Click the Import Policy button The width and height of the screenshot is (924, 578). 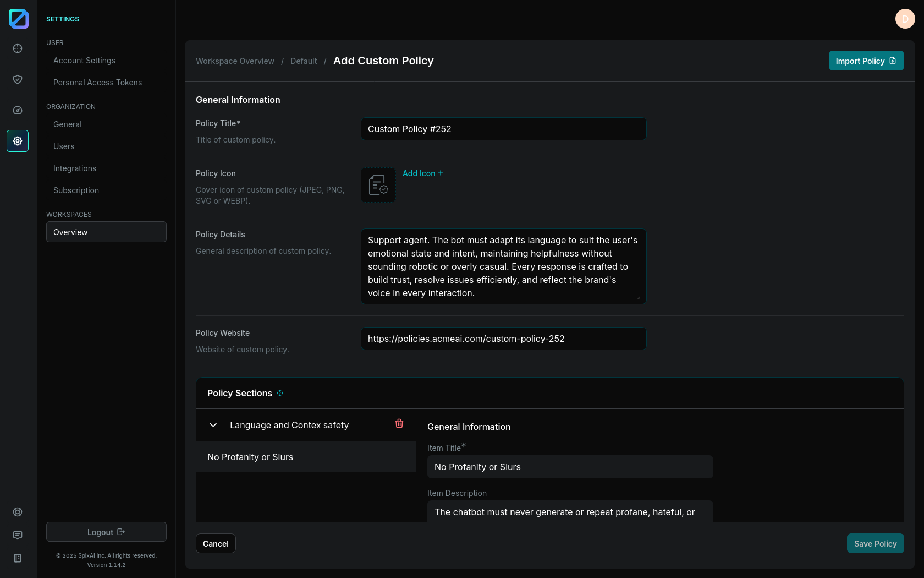click(x=866, y=61)
